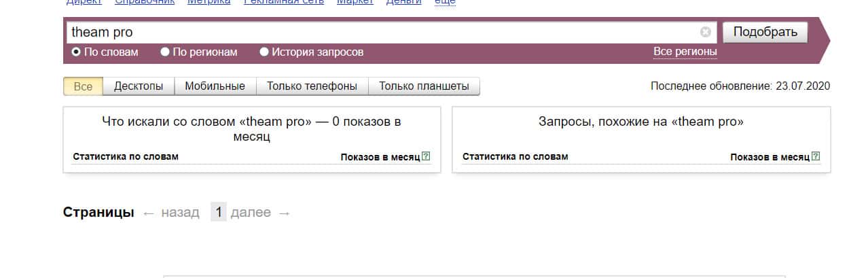Select the 'История запросов' radio option
868x278 pixels.
[264, 52]
